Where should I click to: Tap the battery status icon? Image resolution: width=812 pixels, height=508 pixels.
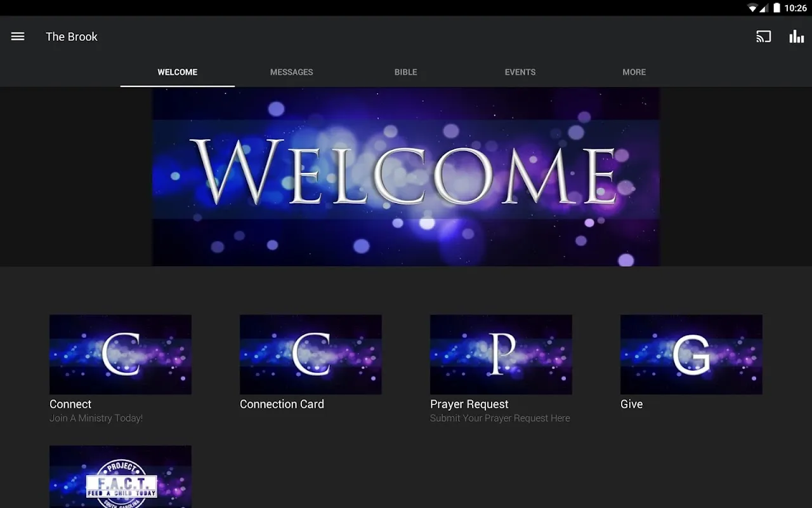click(776, 8)
